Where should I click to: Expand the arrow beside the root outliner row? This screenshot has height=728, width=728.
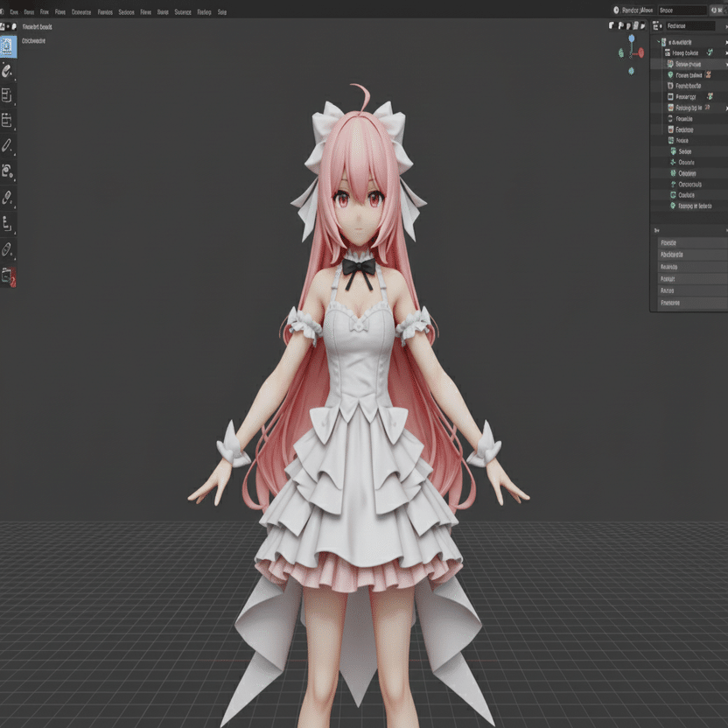(725, 42)
